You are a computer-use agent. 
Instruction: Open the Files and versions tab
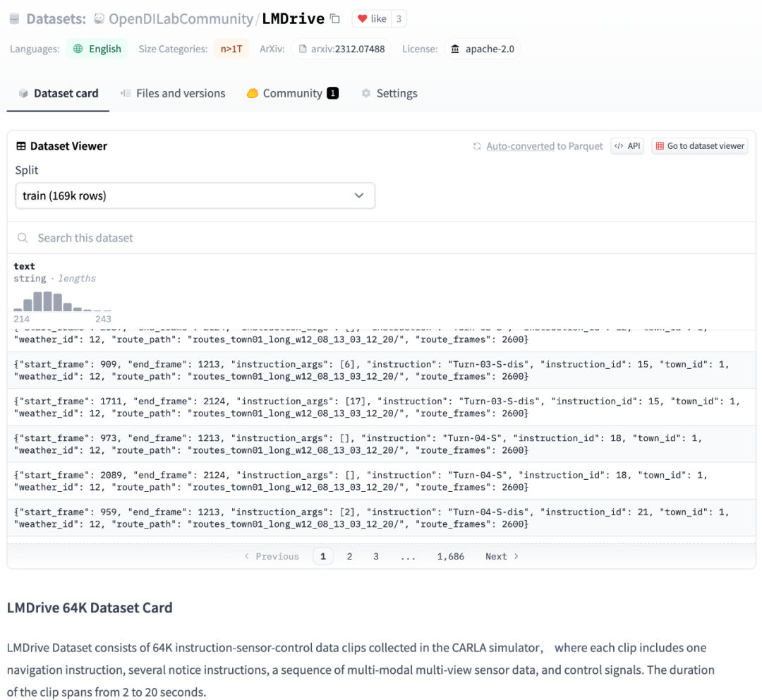[x=173, y=93]
